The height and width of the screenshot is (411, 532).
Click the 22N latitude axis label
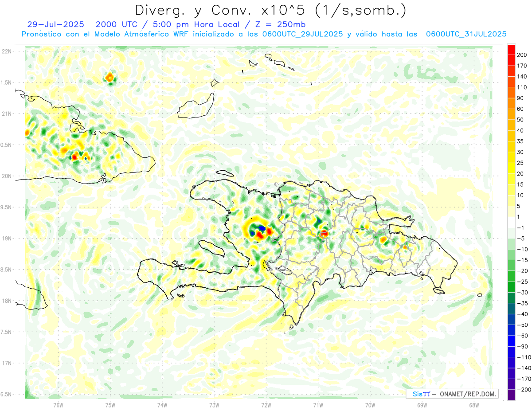(x=6, y=51)
